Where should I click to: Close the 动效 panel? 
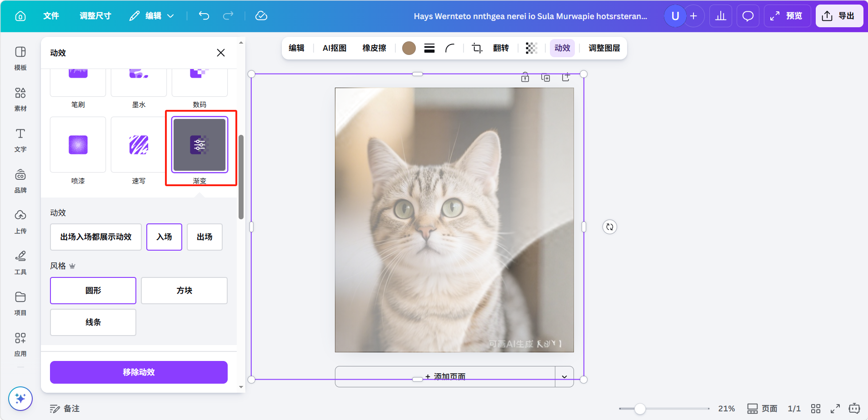point(221,53)
